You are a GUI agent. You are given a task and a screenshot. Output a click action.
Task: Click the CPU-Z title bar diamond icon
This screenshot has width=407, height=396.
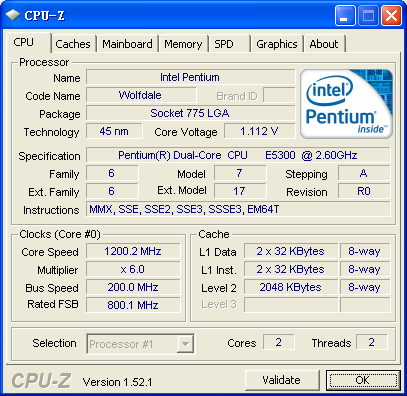12,15
